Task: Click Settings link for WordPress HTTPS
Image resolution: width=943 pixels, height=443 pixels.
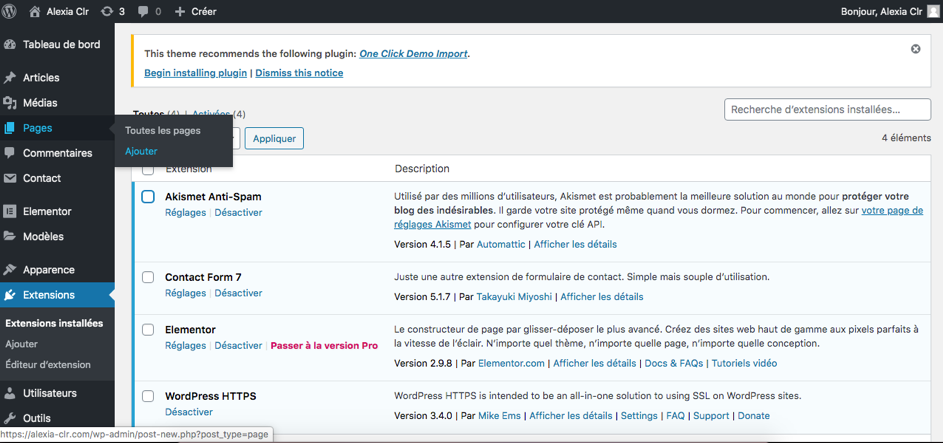Action: click(x=640, y=416)
